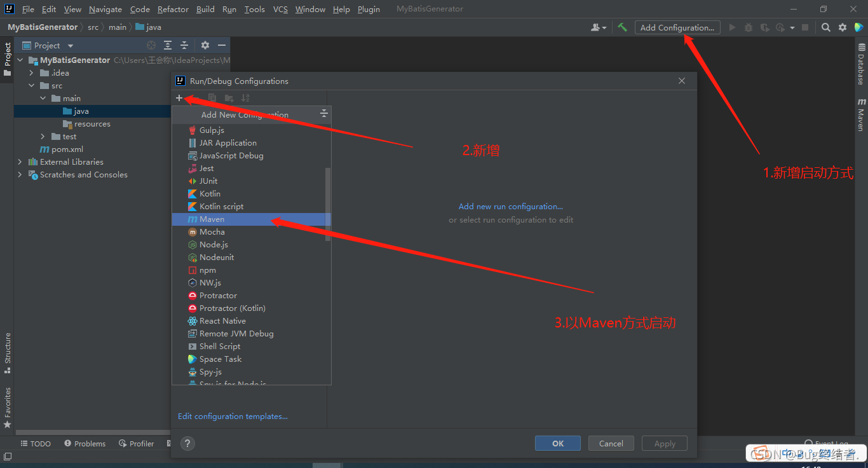The width and height of the screenshot is (868, 468).
Task: Click the user account icon in toolbar
Action: (599, 27)
